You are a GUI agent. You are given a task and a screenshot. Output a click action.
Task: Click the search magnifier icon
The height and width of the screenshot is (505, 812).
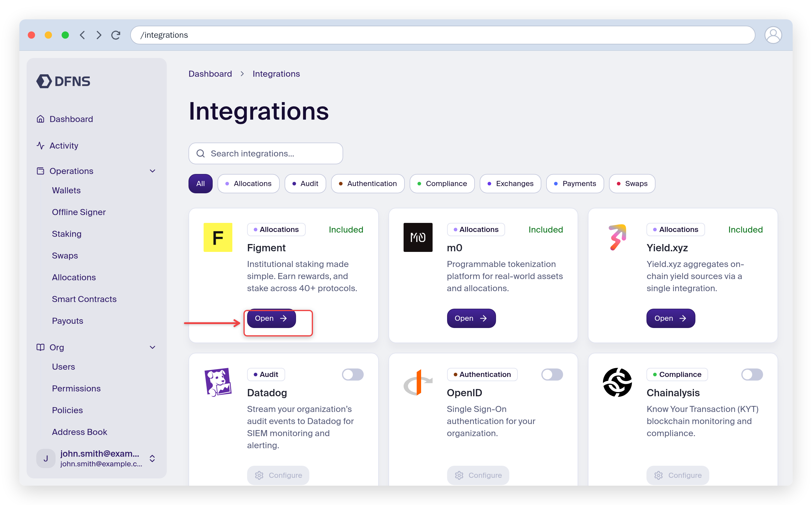(200, 153)
